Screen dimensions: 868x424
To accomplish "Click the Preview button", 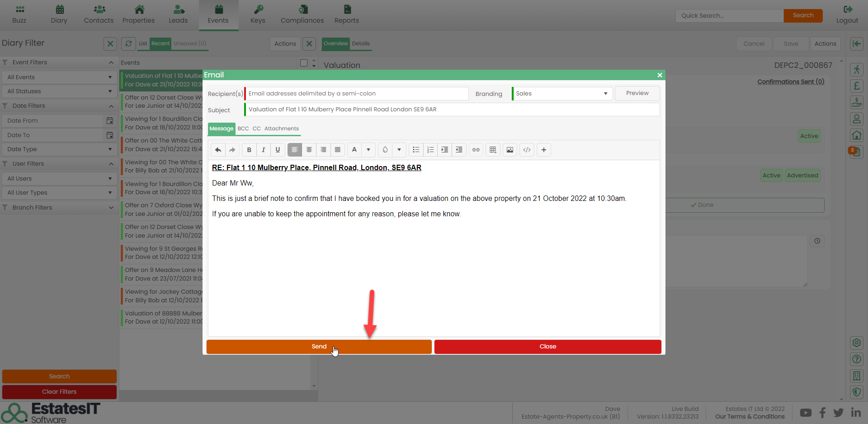I will point(637,93).
